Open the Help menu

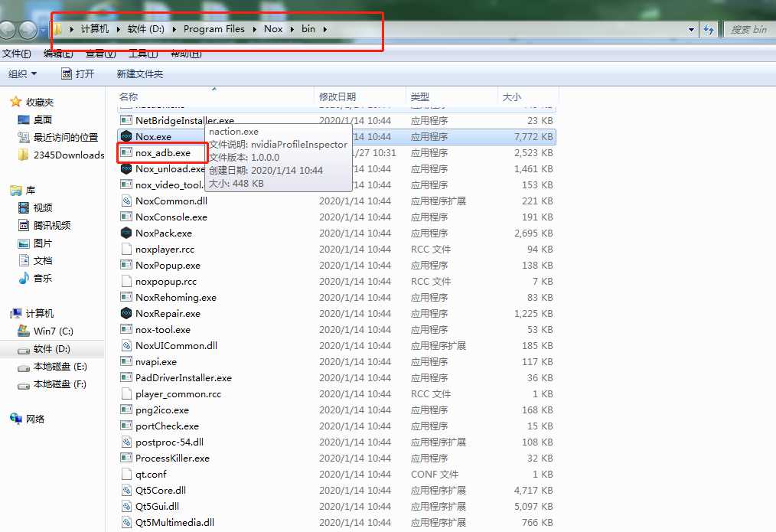(x=186, y=53)
